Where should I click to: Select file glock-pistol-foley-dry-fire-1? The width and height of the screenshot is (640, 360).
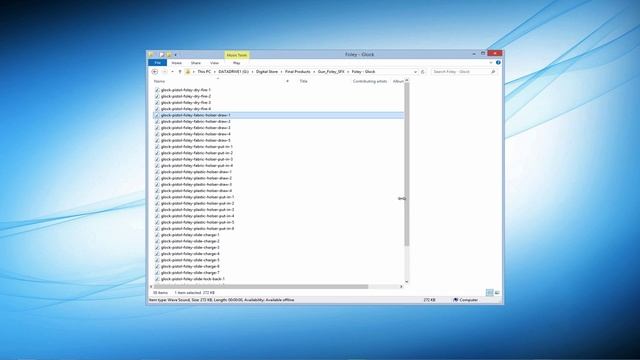(186, 90)
